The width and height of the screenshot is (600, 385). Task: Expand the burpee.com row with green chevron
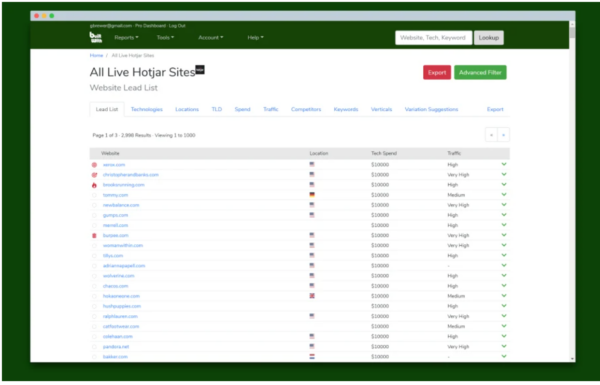click(x=504, y=235)
